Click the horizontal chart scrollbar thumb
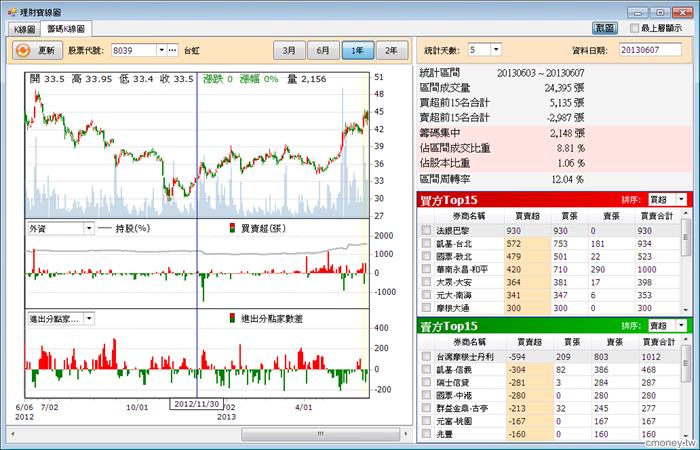Viewport: 700px width, 450px height. 321,434
